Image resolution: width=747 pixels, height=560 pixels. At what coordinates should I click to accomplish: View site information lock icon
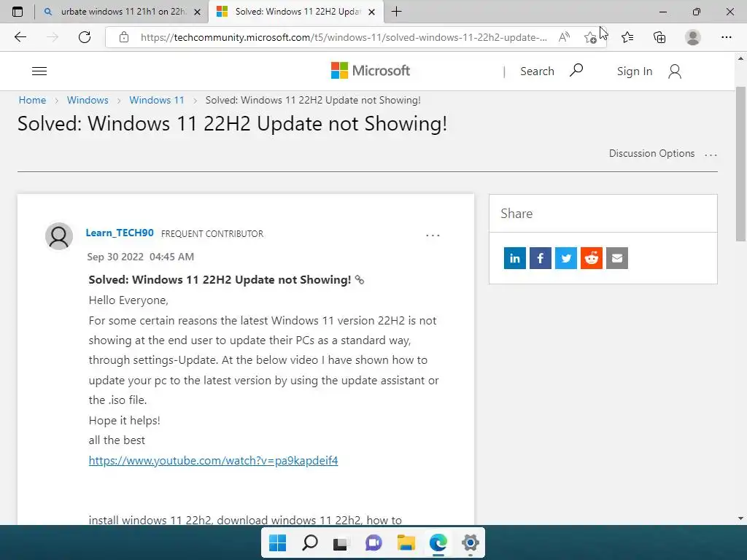pyautogui.click(x=124, y=37)
